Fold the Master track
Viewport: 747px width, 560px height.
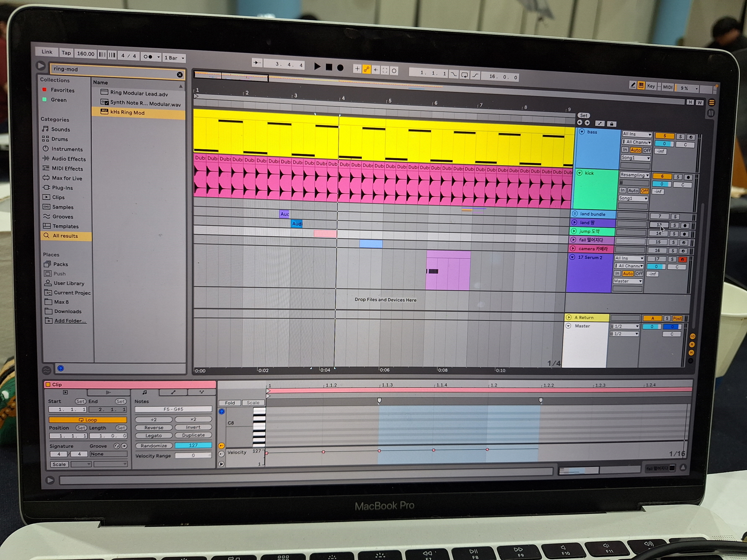[568, 326]
